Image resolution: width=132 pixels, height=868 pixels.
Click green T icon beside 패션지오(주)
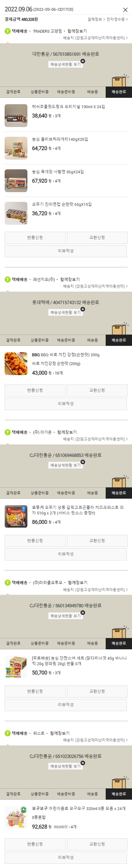7,280
